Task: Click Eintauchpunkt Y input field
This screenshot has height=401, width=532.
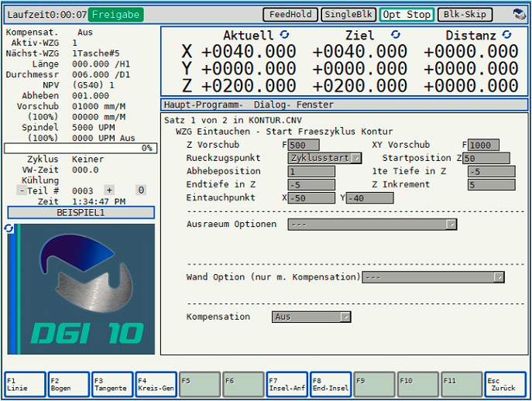Action: coord(370,197)
